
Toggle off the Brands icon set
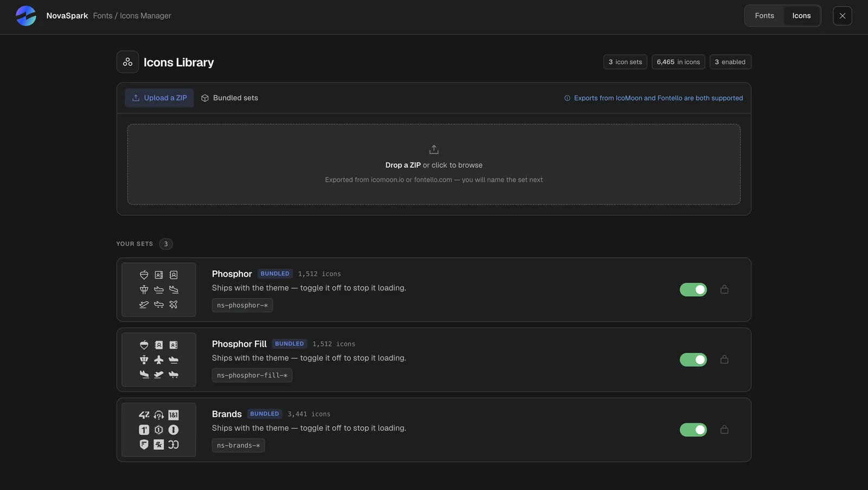(x=693, y=430)
